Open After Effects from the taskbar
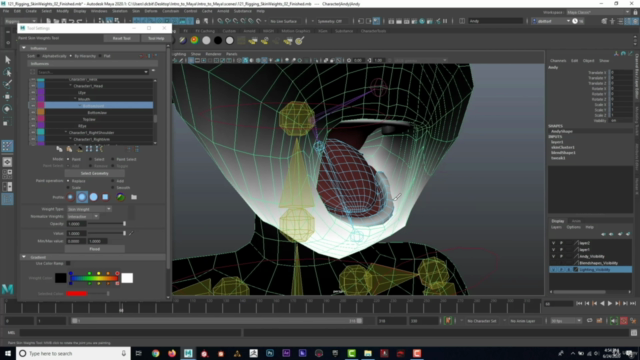This screenshot has height=360, width=640. tap(286, 353)
